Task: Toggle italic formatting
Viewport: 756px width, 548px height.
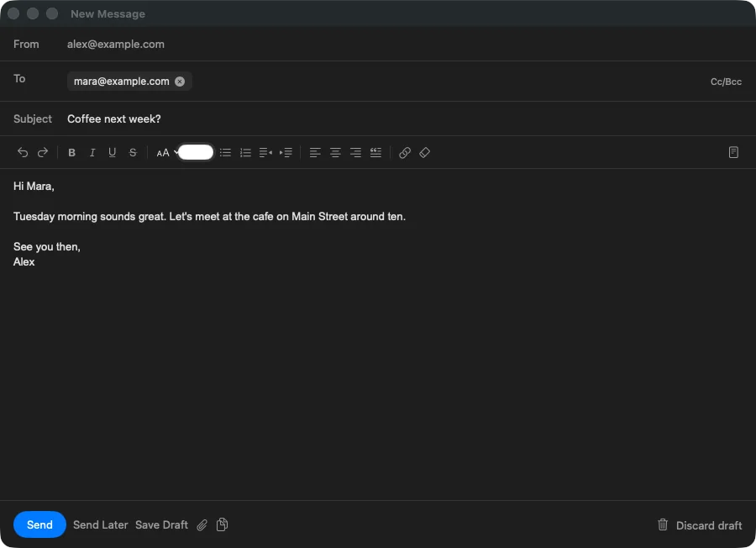Action: 92,152
